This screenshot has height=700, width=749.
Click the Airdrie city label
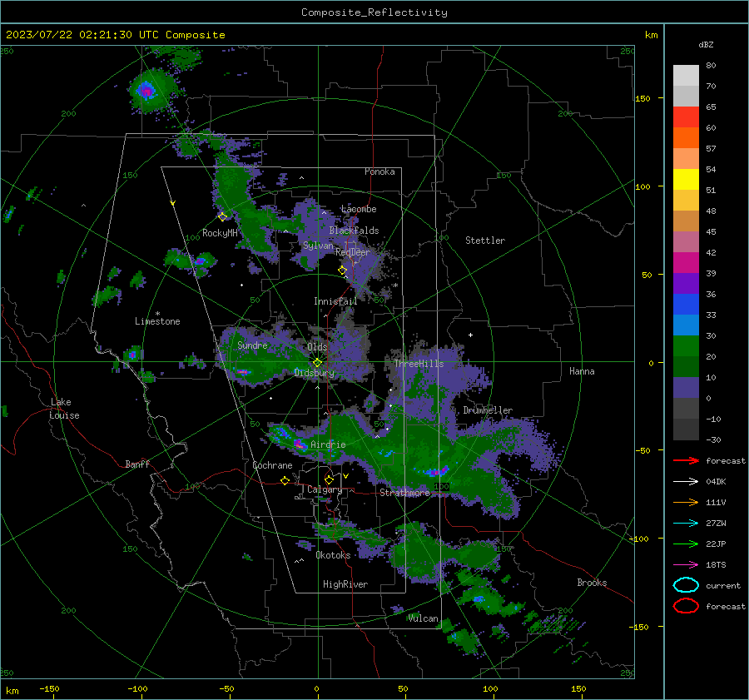pos(328,444)
